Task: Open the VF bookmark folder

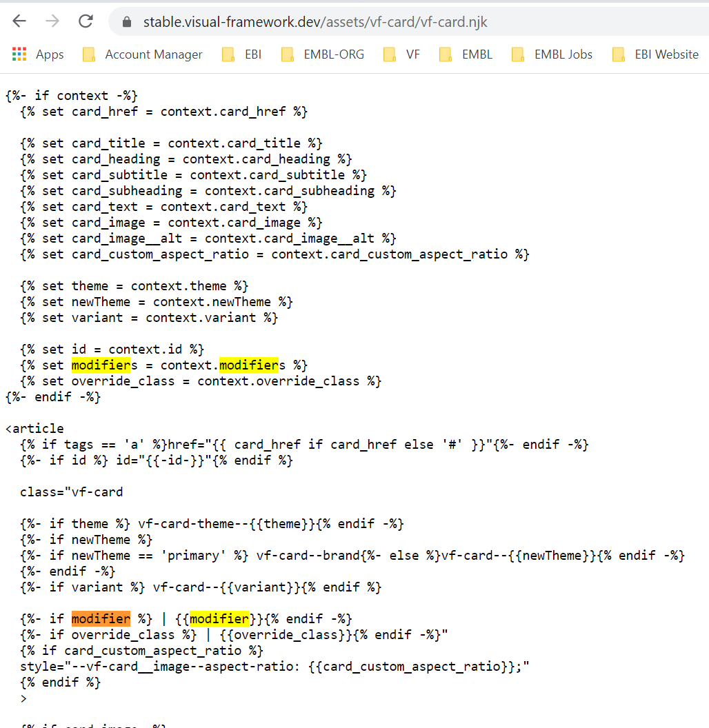Action: 402,54
